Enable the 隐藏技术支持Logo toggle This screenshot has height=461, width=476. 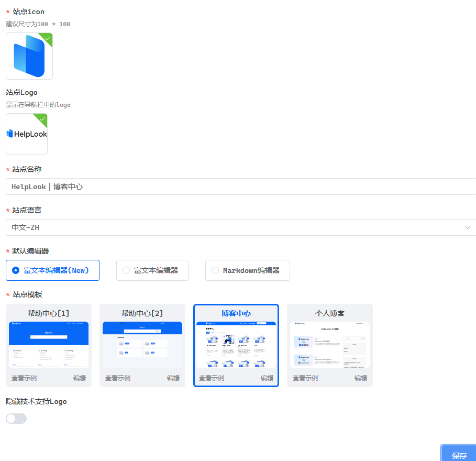point(16,418)
